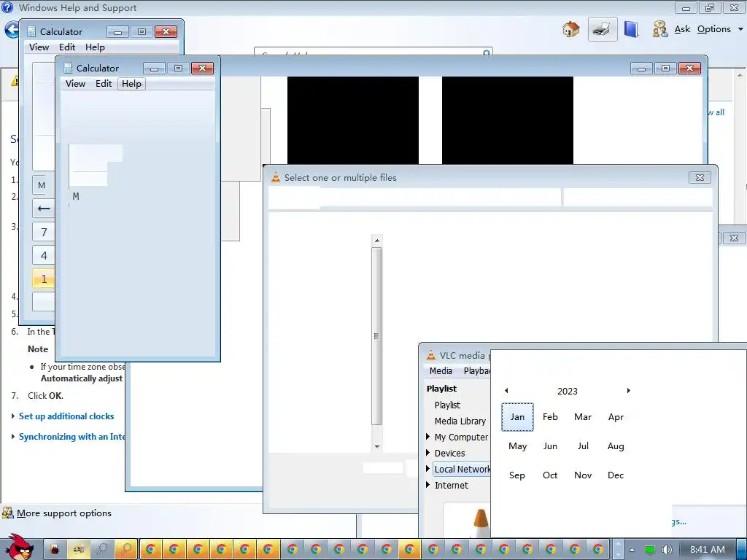Click file dialog scrollbar up arrow
The width and height of the screenshot is (747, 560).
[377, 241]
